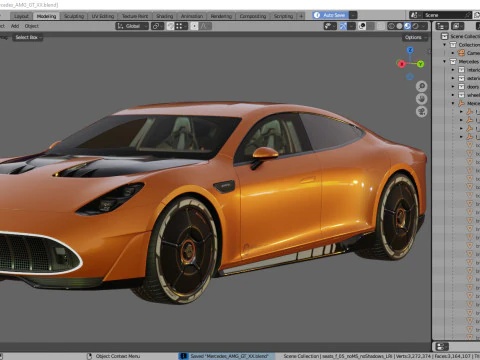Switch to rendered viewport shading
Image resolution: width=480 pixels, height=360 pixels.
(415, 26)
